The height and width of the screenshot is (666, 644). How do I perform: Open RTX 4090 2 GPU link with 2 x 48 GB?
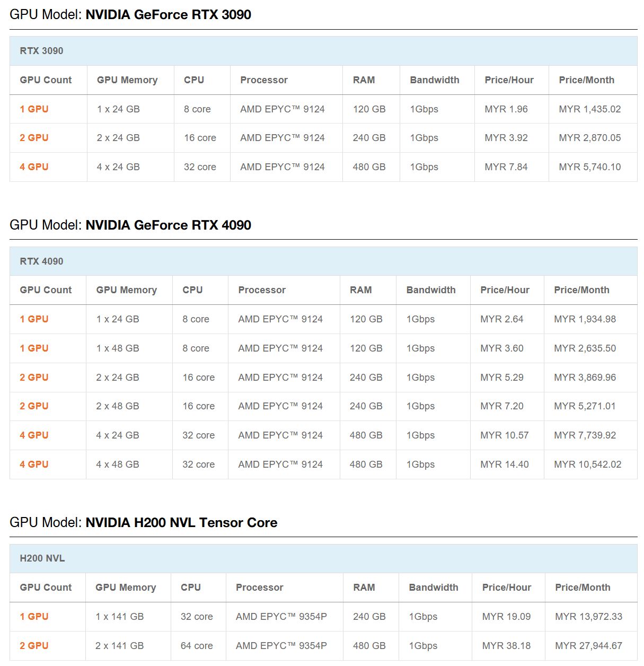[x=34, y=406]
